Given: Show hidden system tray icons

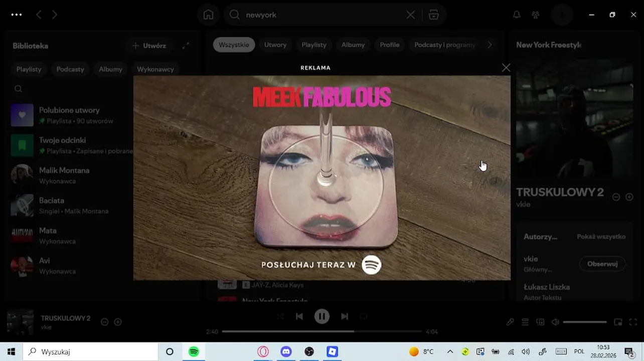Looking at the screenshot, I should tap(450, 351).
